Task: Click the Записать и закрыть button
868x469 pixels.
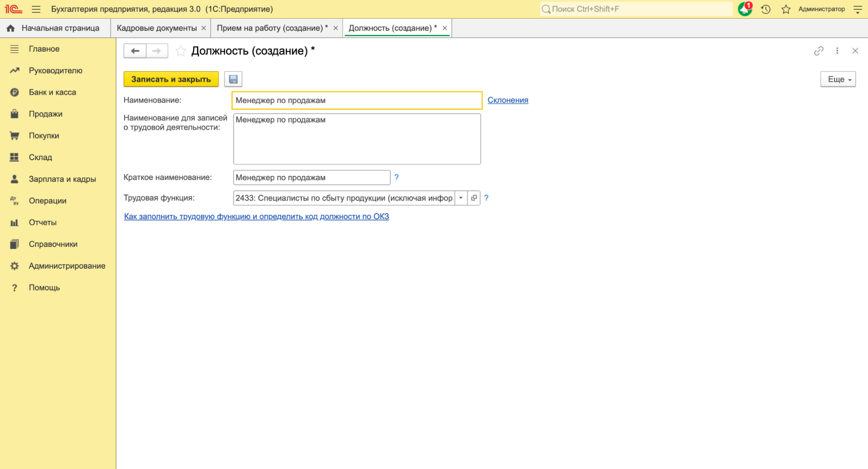Action: pyautogui.click(x=171, y=79)
